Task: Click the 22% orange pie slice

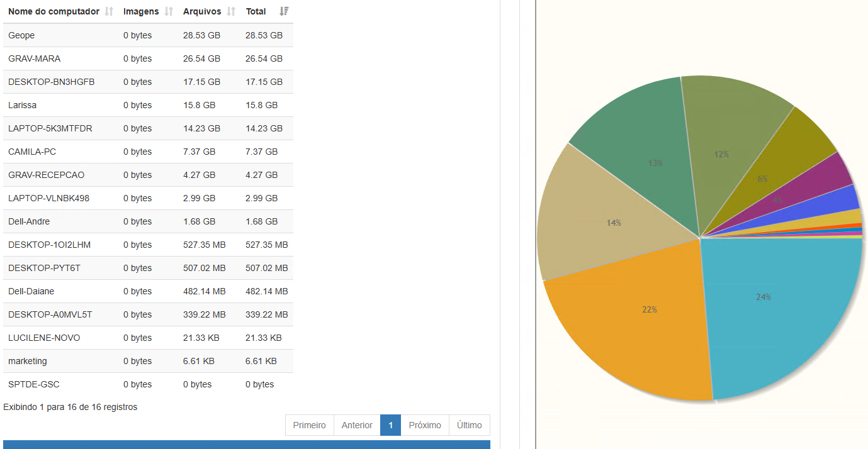Action: click(x=636, y=327)
